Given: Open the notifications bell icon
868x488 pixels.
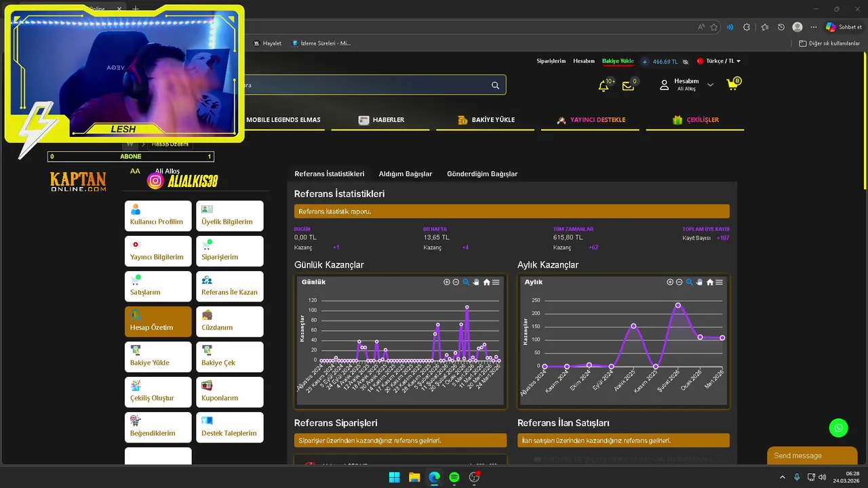Looking at the screenshot, I should pyautogui.click(x=604, y=86).
